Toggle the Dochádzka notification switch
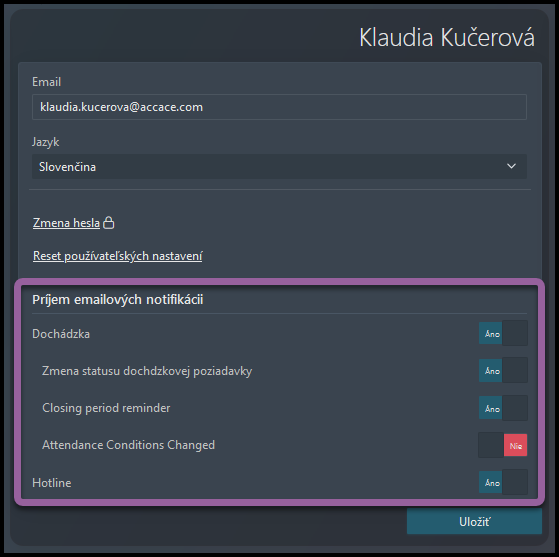The width and height of the screenshot is (559, 557). pos(503,333)
